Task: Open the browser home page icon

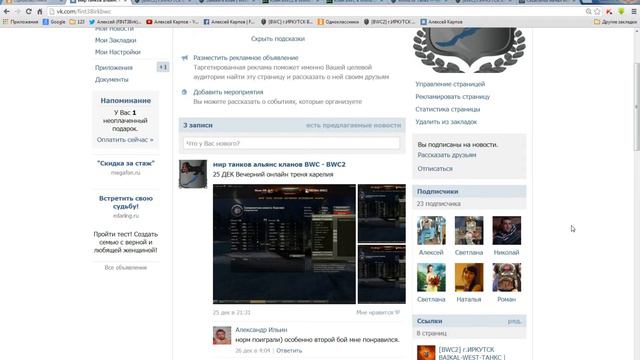Action: [40, 11]
